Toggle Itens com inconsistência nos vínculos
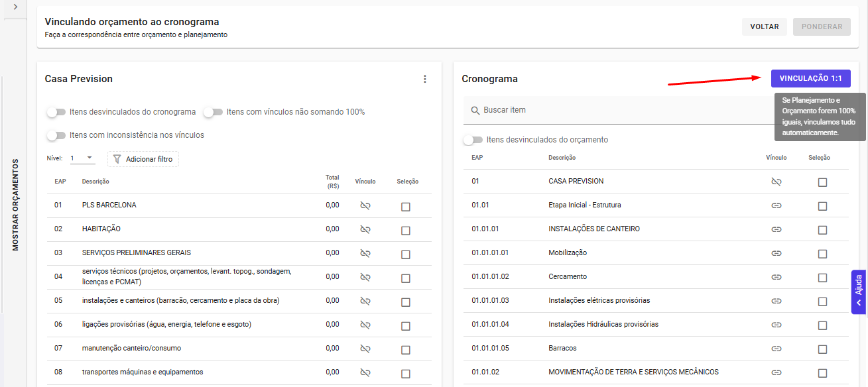 click(x=56, y=135)
